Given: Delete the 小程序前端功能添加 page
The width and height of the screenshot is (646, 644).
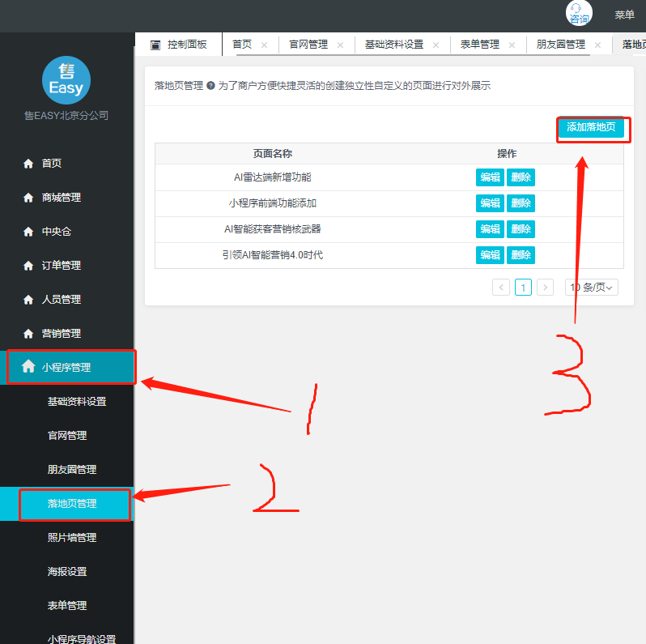Looking at the screenshot, I should 521,203.
